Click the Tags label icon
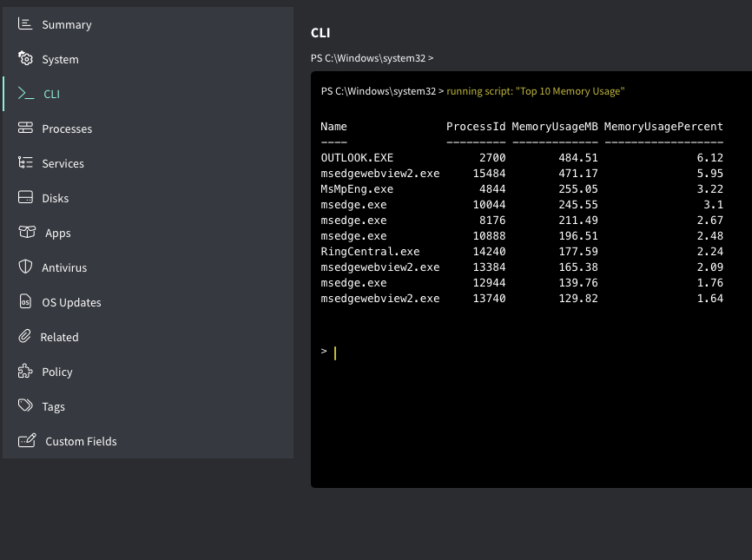Image resolution: width=752 pixels, height=560 pixels. pyautogui.click(x=25, y=405)
